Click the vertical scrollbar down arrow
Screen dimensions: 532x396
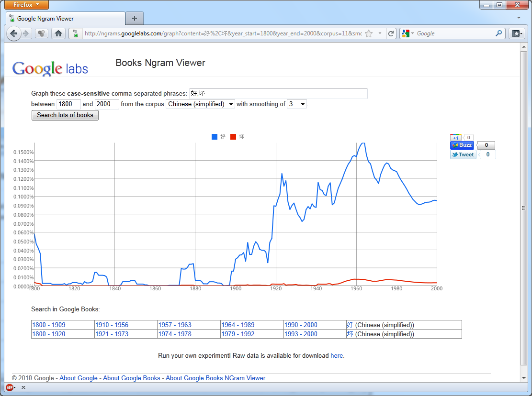523,378
